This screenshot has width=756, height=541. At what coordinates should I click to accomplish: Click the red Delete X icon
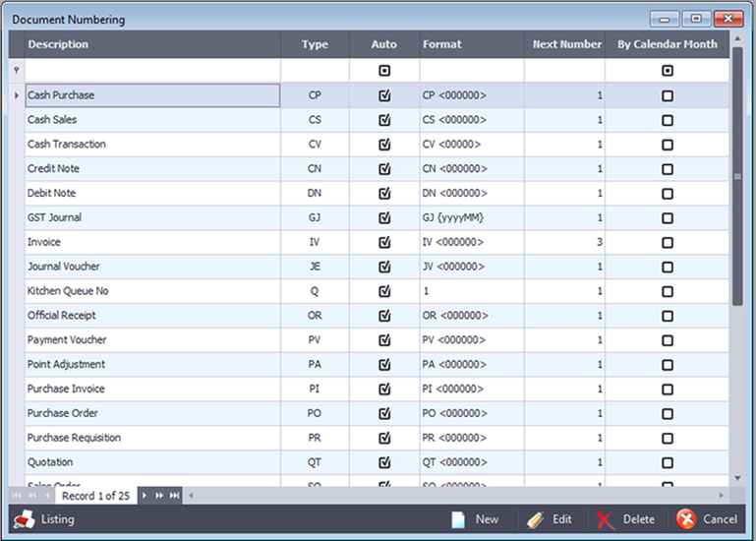[x=605, y=520]
